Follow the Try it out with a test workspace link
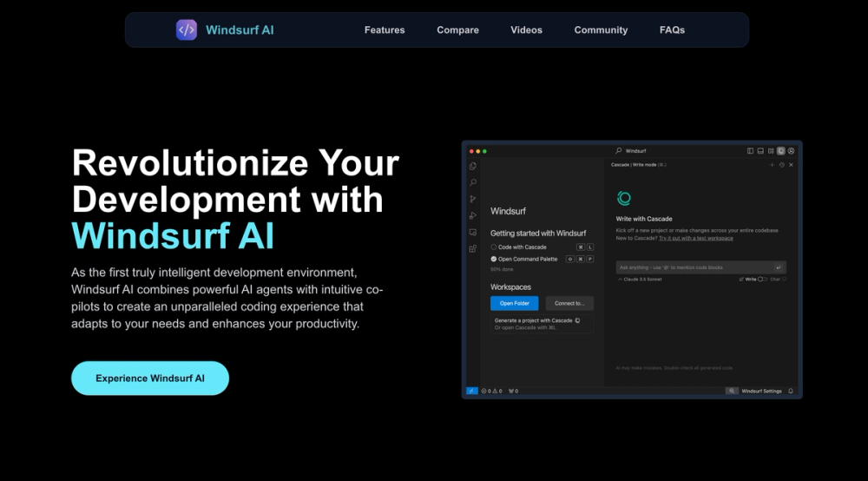The width and height of the screenshot is (868, 481). pyautogui.click(x=696, y=238)
